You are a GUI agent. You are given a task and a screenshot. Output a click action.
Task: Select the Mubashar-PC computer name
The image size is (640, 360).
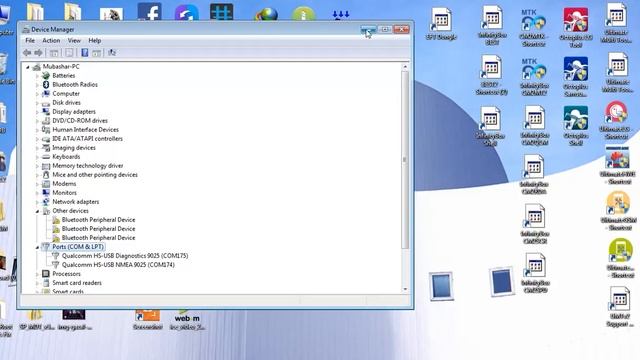pos(61,67)
